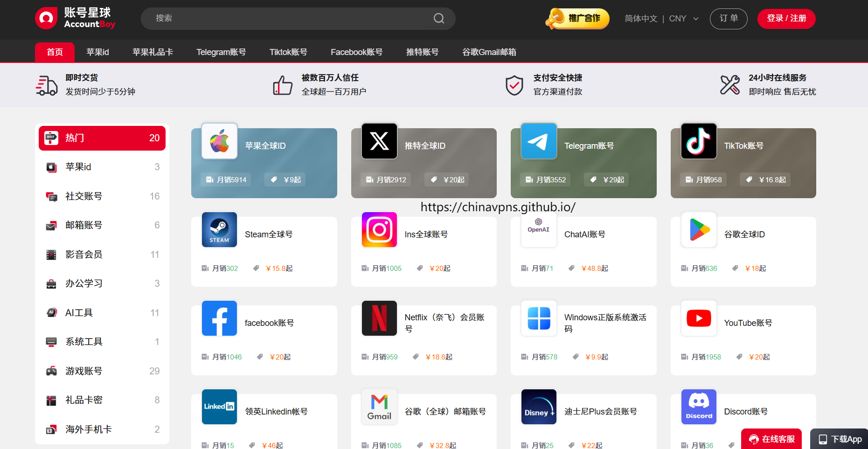Open the 苹果礼品卡 nav item

point(153,52)
